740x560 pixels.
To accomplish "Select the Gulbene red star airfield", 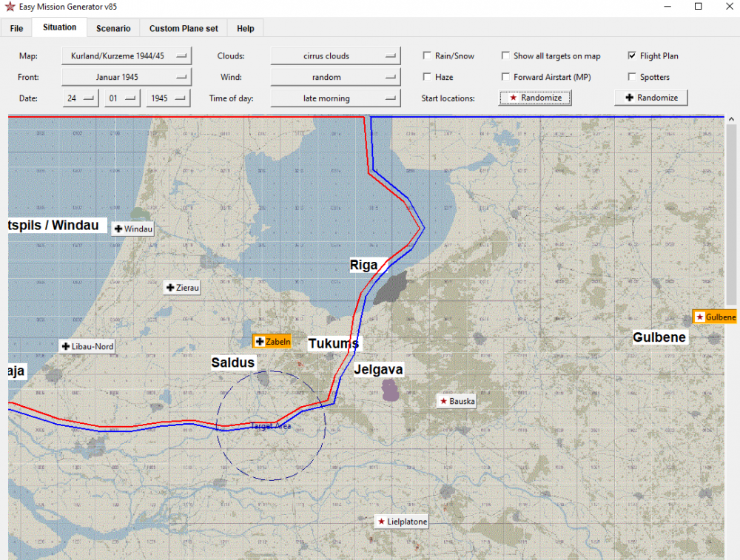I will 715,317.
